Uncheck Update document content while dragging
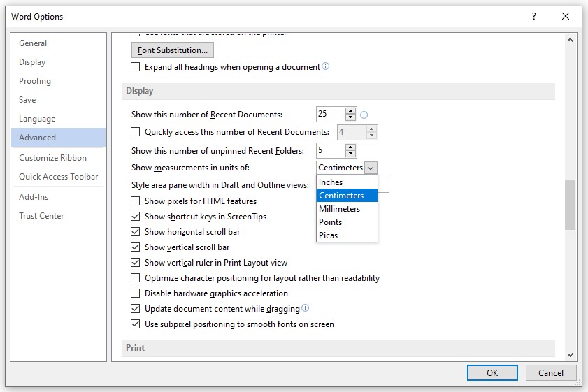This screenshot has width=588, height=392. coord(135,309)
